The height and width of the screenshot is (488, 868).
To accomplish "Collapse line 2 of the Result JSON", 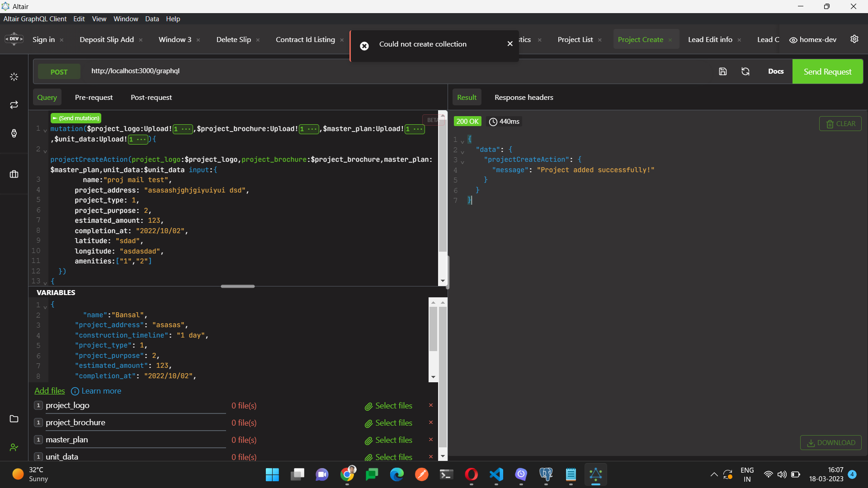I will coord(462,151).
